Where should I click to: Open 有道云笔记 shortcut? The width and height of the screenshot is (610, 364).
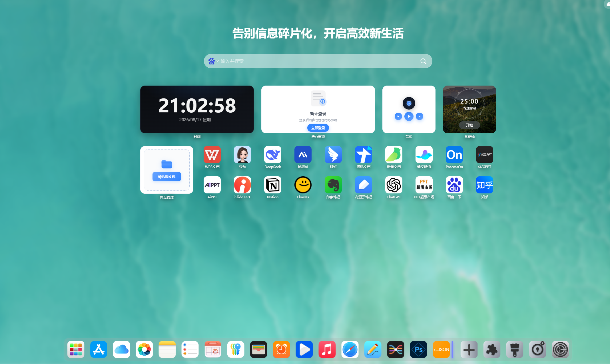pos(364,185)
